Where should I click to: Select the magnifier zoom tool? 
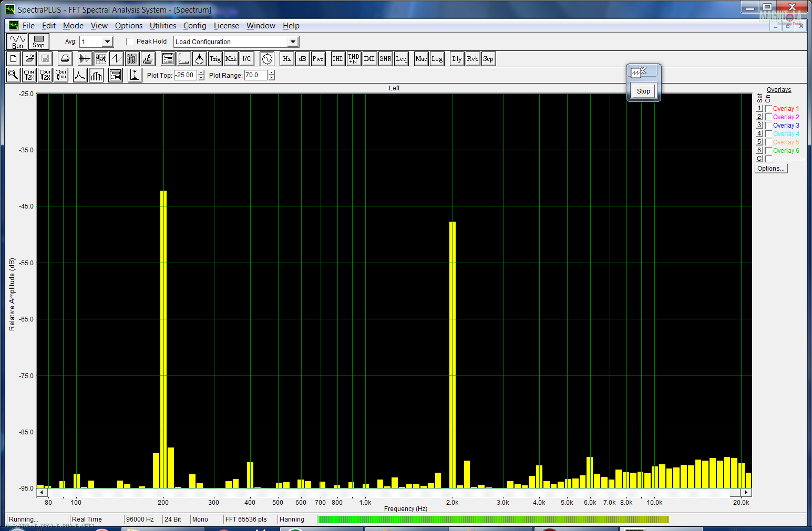pyautogui.click(x=14, y=75)
